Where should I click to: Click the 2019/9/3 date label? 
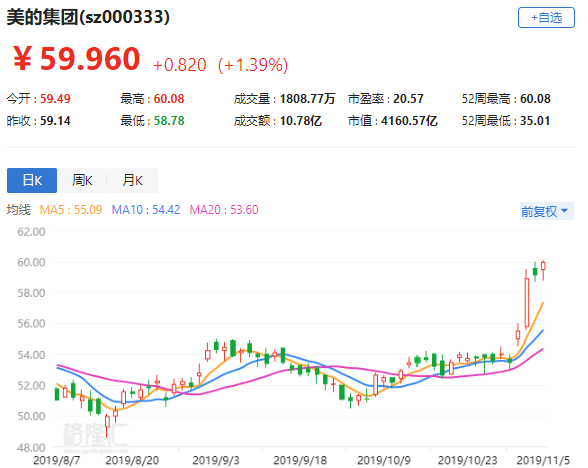[x=216, y=460]
